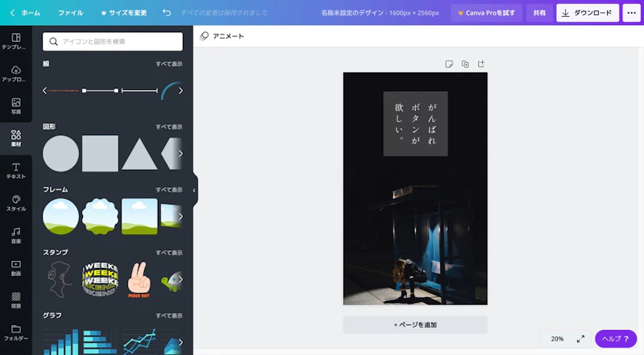Screen dimensions: 644x355
Task: Insert the line with square endpoints
Action: point(100,90)
